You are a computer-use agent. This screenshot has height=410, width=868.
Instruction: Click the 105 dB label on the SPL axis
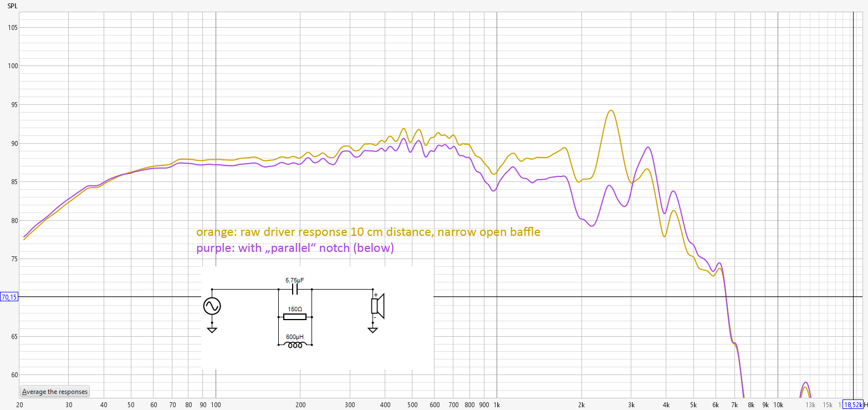pyautogui.click(x=13, y=27)
